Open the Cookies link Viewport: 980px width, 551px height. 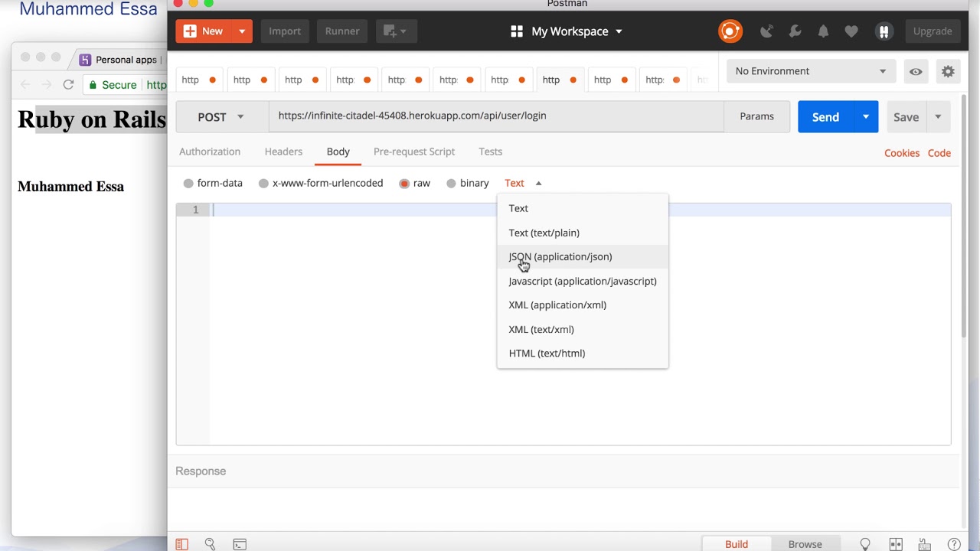(x=902, y=153)
